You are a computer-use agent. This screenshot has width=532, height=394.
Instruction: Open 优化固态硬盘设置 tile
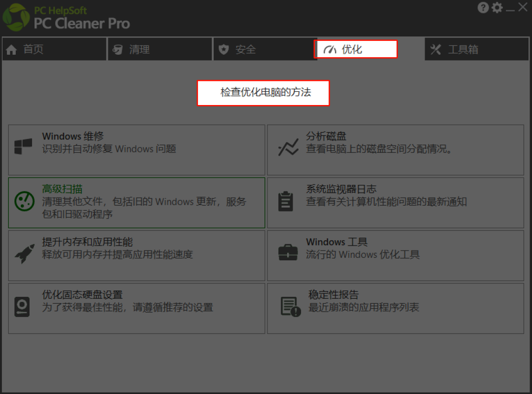coord(137,308)
